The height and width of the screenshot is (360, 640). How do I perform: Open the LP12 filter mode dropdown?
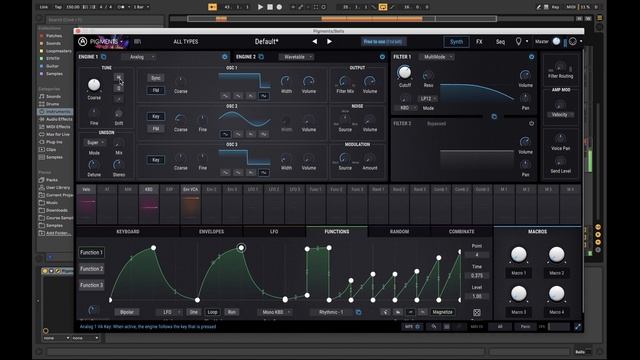[428, 99]
